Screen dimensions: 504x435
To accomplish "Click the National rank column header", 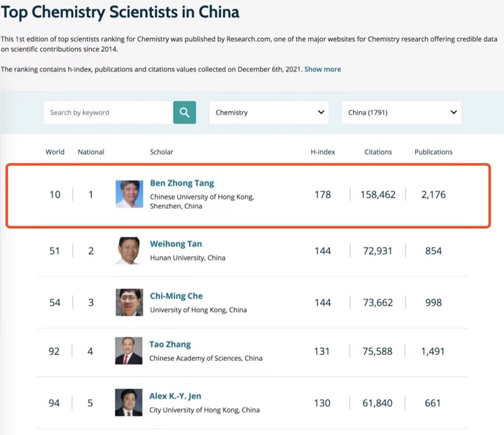I will coord(91,152).
